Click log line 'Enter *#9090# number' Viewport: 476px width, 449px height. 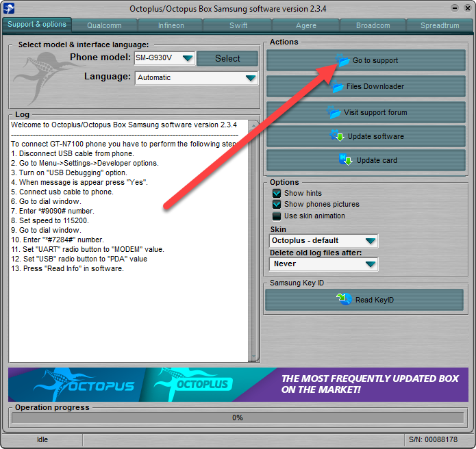pos(53,211)
